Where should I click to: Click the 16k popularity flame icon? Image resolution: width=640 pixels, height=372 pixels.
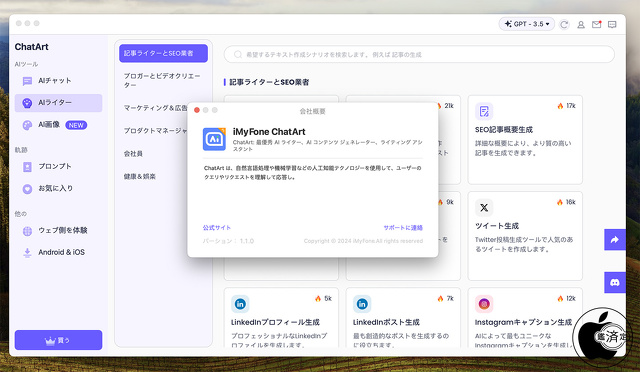pos(560,202)
